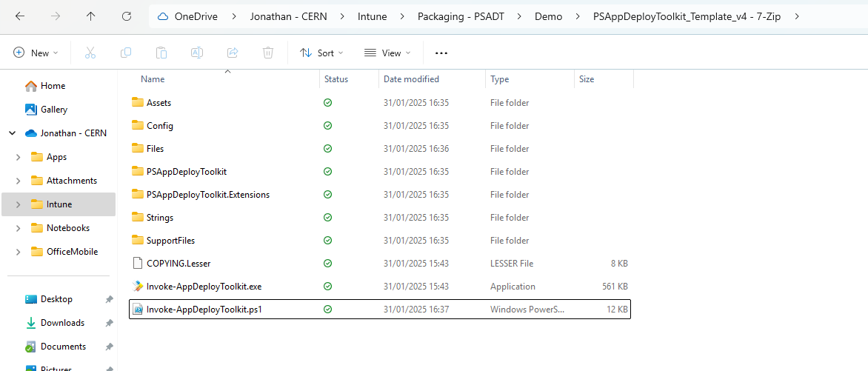Open the See more three-dots menu

441,53
